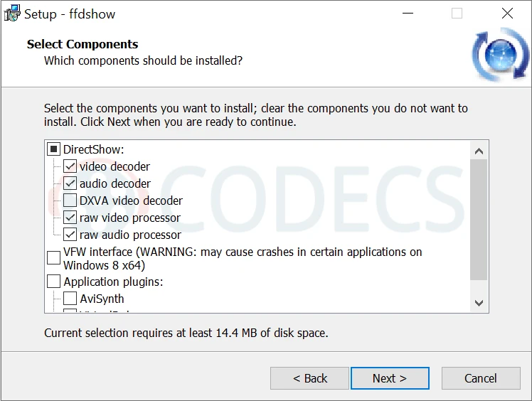Toggle the DirectShow parent checkbox
The height and width of the screenshot is (401, 532).
tap(54, 149)
